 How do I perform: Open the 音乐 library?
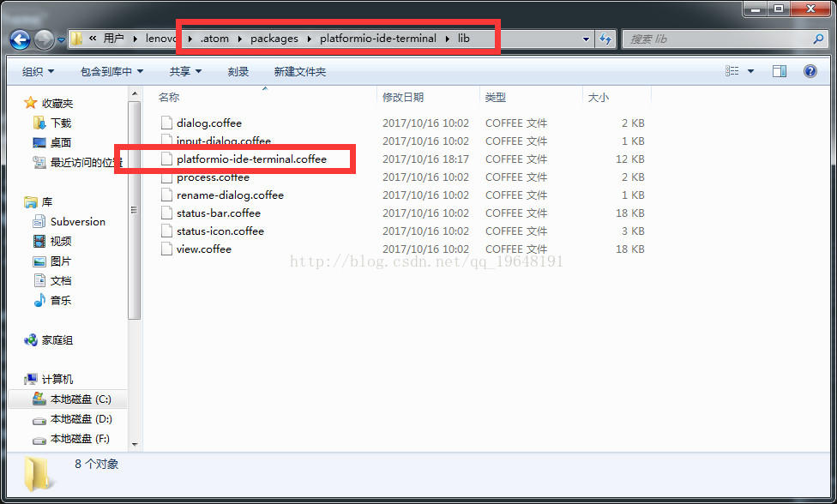tap(52, 301)
